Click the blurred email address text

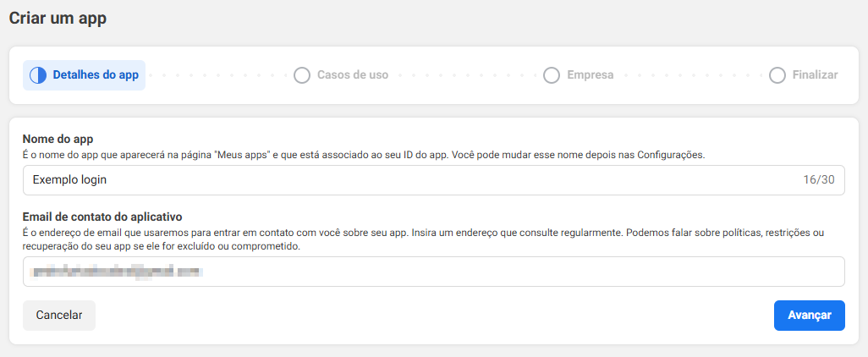(x=118, y=272)
